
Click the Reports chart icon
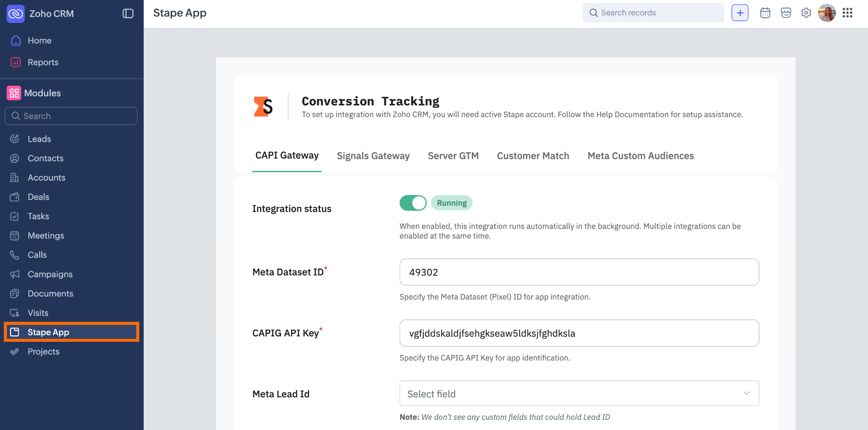[x=16, y=62]
